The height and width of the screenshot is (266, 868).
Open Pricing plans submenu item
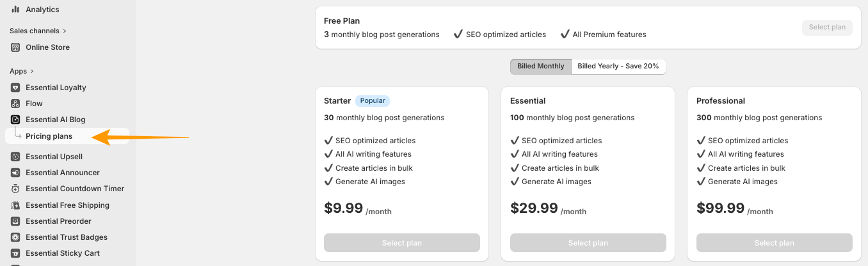49,136
